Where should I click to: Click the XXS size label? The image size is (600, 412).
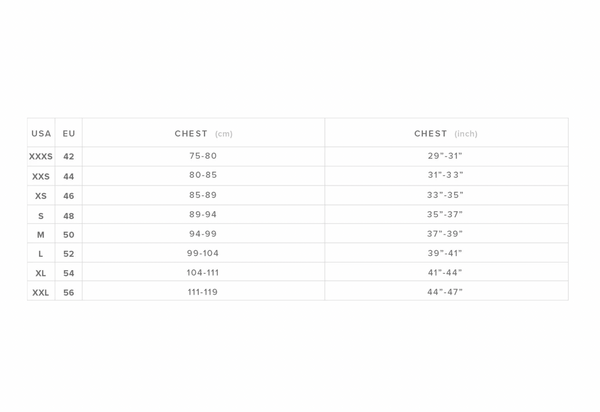[x=41, y=177]
